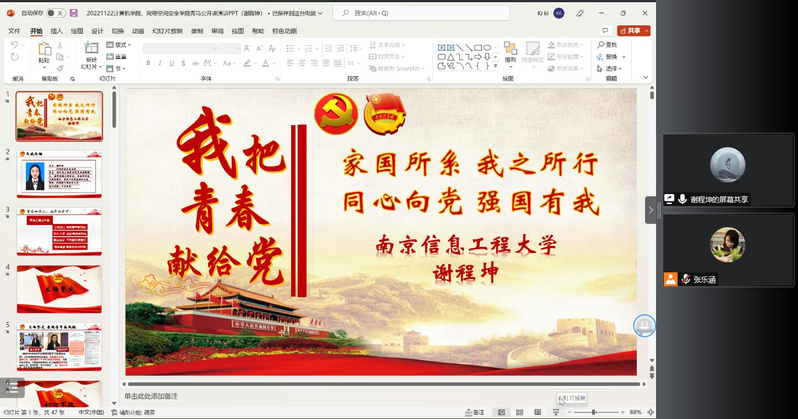Apply Bold formatting button

point(147,62)
